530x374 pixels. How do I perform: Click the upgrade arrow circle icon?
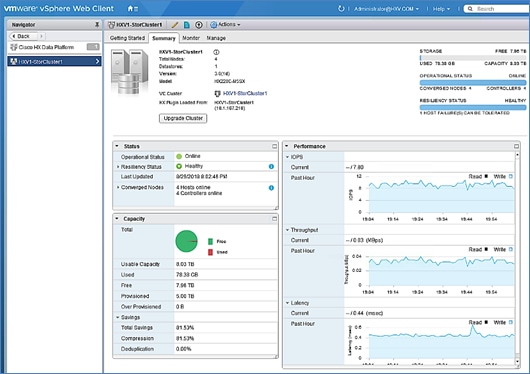point(199,25)
